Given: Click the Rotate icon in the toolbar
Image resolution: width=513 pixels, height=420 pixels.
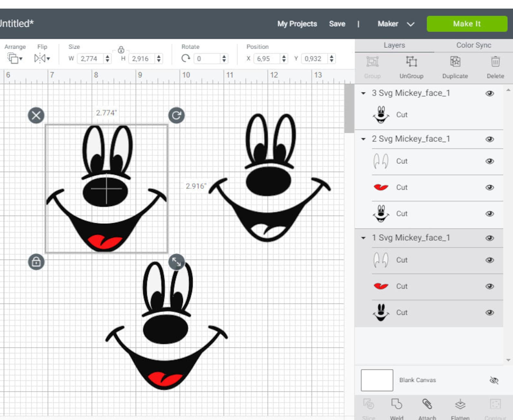Looking at the screenshot, I should [x=186, y=58].
